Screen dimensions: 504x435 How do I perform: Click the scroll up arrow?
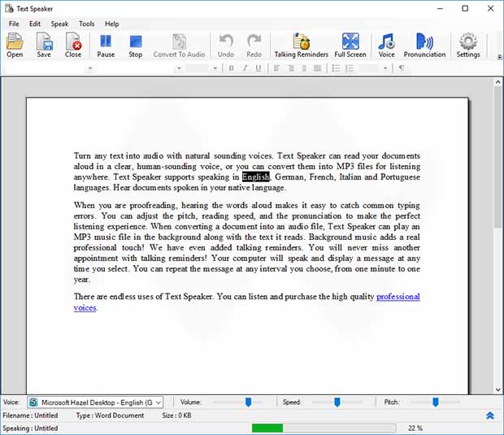(x=497, y=82)
